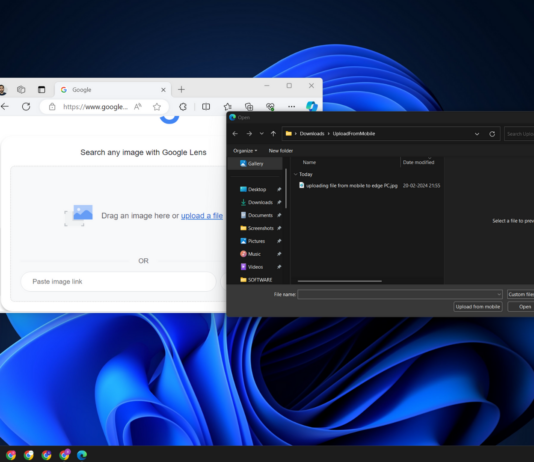Go back in the Open dialog
534x462 pixels.
[x=235, y=134]
